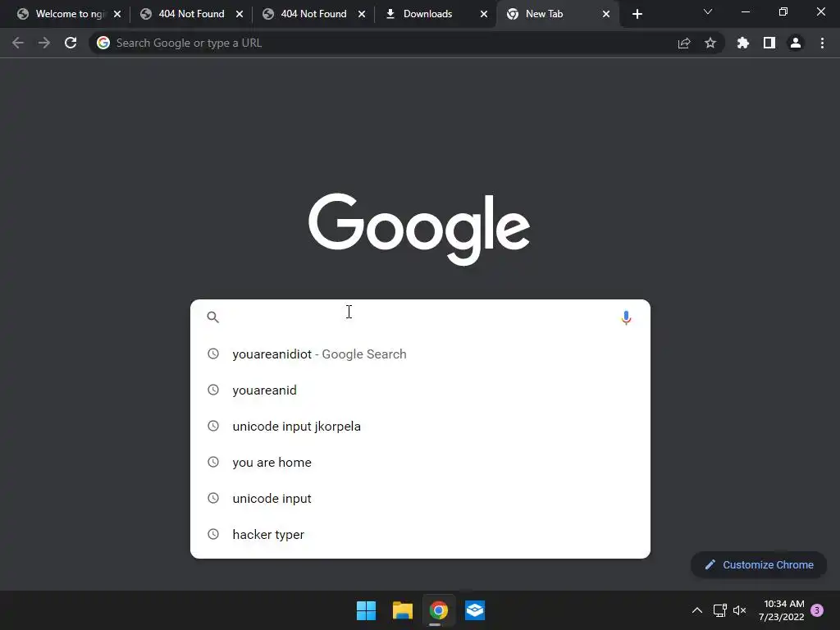This screenshot has height=630, width=840.
Task: Open the tab search dropdown chevron
Action: click(x=708, y=11)
